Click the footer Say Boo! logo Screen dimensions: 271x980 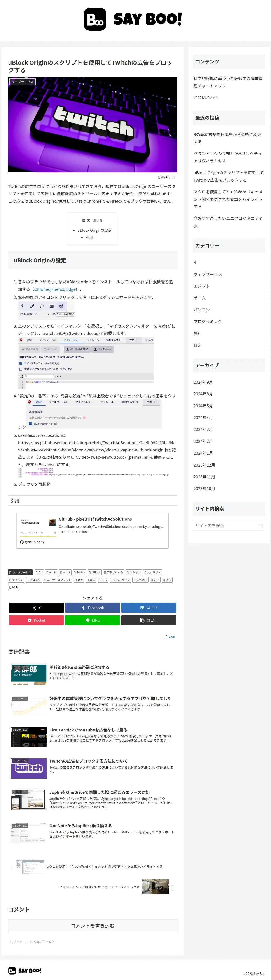pyautogui.click(x=25, y=971)
